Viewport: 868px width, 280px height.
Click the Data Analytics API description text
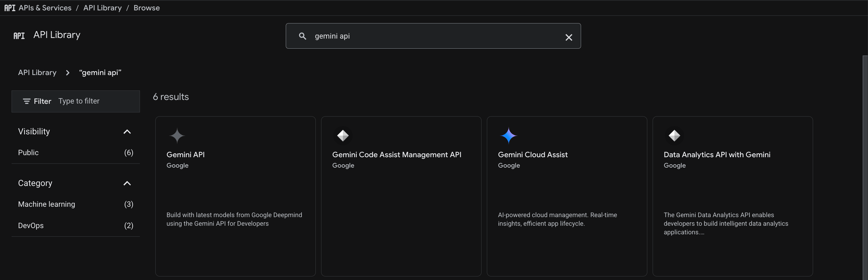coord(726,223)
